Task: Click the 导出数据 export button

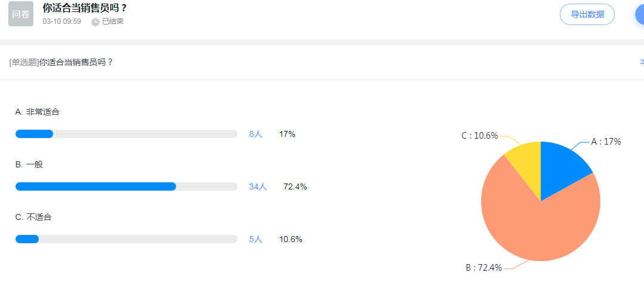Action: pyautogui.click(x=587, y=14)
